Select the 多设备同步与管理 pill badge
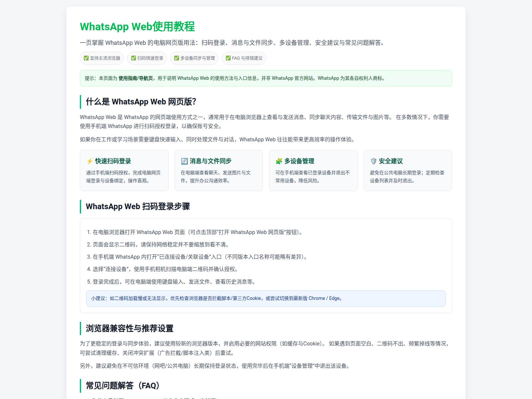 194,58
